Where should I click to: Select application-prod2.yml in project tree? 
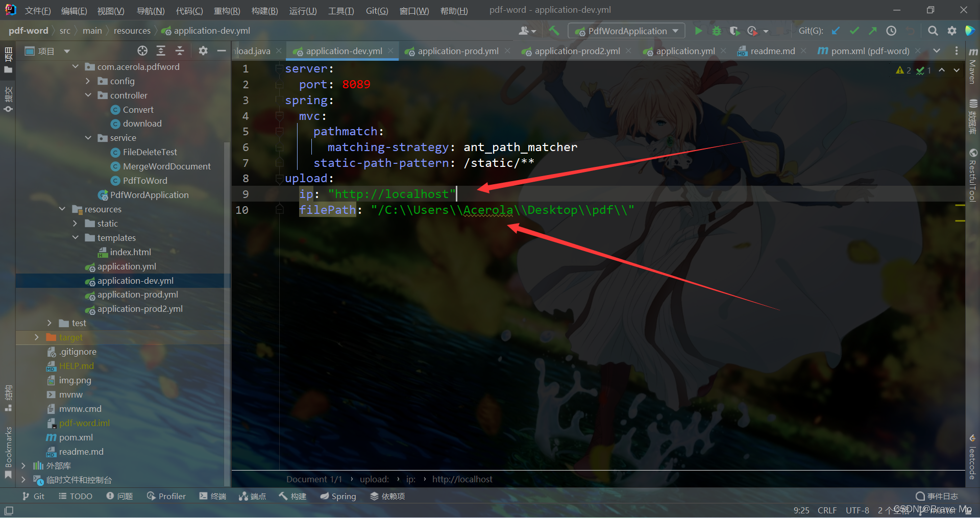(x=140, y=309)
